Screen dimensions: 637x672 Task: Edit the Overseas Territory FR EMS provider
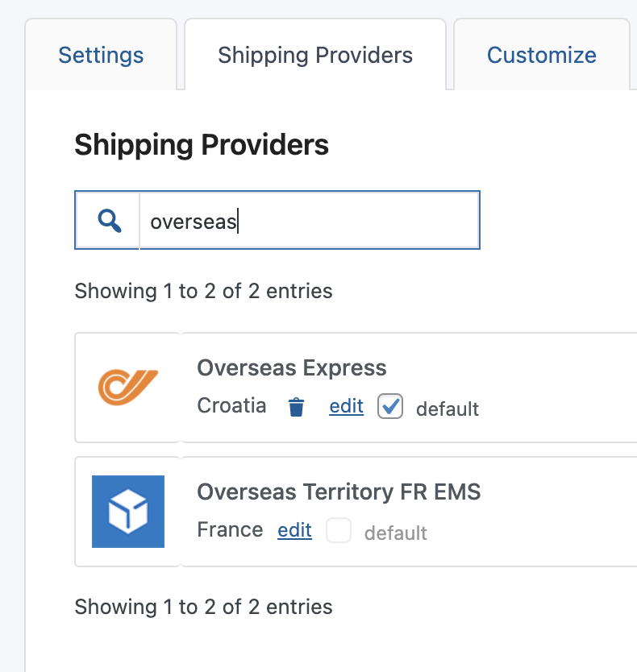294,531
